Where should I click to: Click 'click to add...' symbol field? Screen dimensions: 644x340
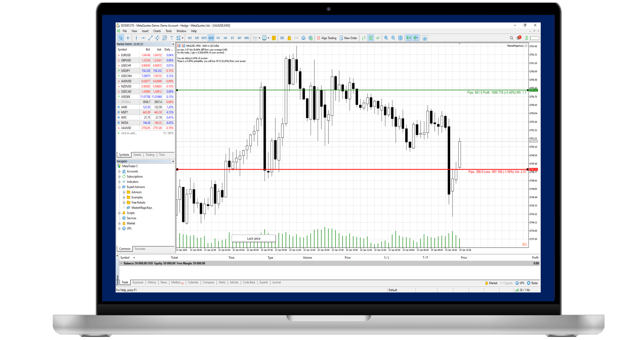(x=129, y=133)
